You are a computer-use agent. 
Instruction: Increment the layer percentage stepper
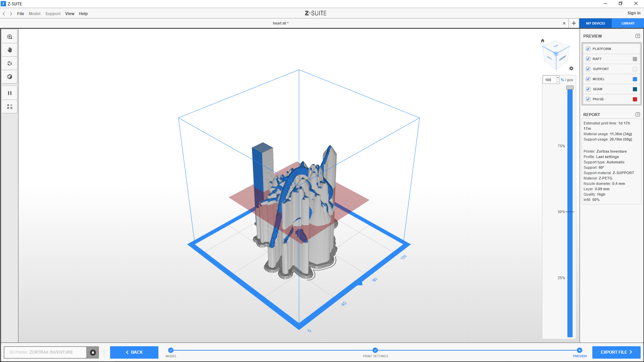[558, 78]
